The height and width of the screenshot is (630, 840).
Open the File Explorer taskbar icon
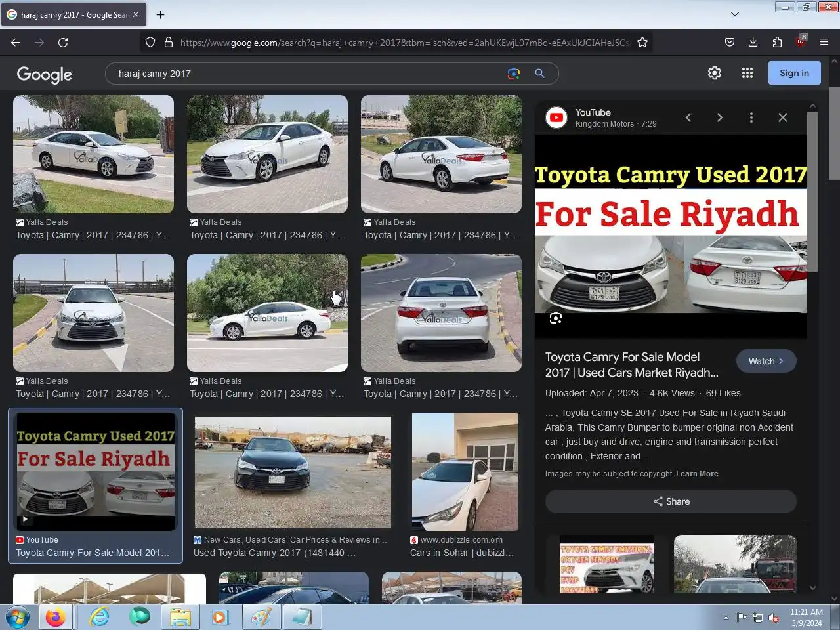point(180,618)
